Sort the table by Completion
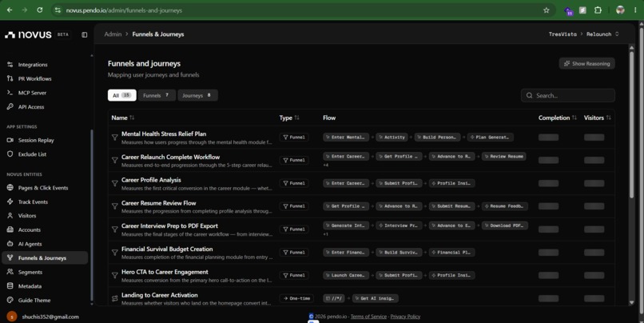This screenshot has height=323, width=644. (558, 118)
